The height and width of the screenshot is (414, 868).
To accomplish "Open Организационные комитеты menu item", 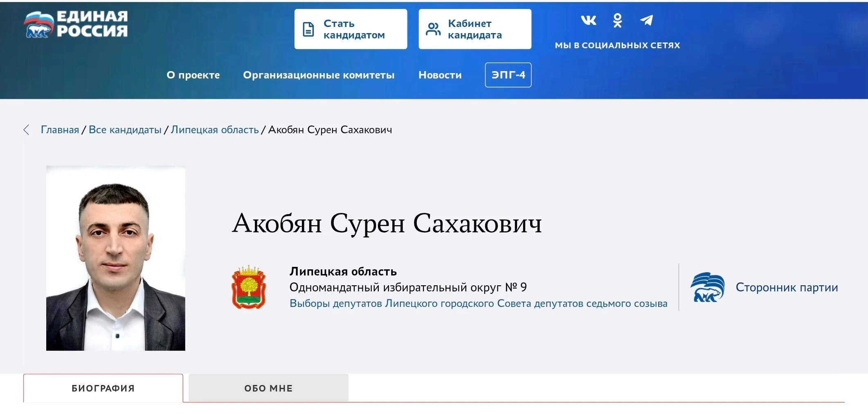I will pos(319,75).
